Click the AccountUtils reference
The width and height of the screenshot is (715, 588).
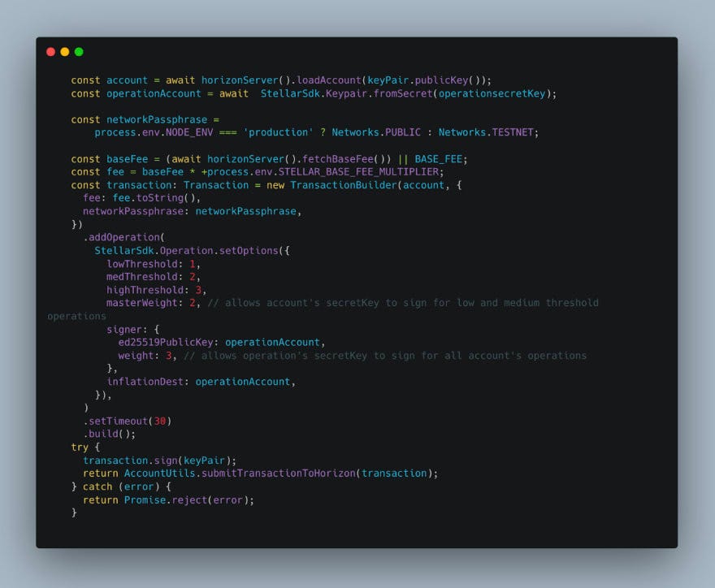(159, 473)
